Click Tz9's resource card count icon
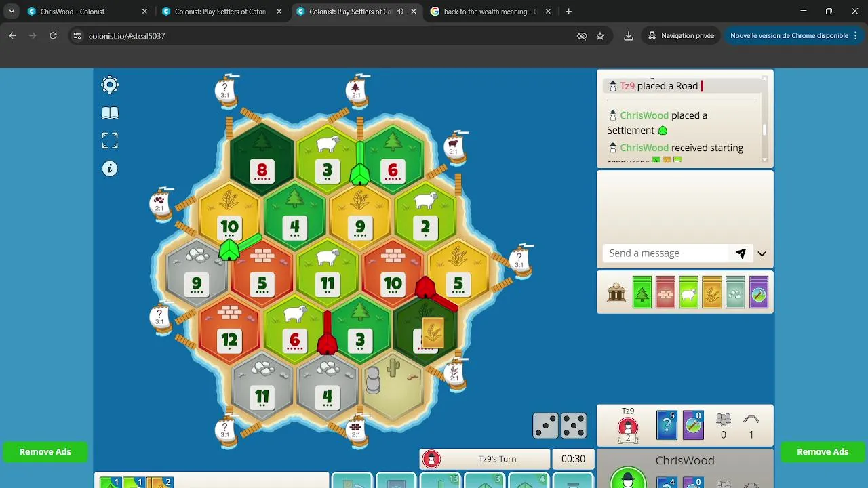The image size is (868, 488). pos(667,426)
